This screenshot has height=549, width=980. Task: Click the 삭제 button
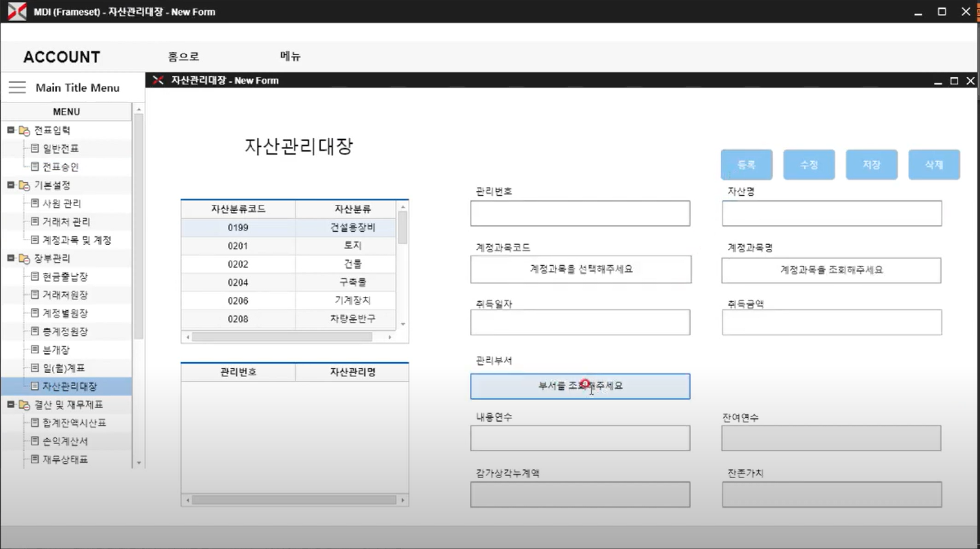tap(934, 165)
